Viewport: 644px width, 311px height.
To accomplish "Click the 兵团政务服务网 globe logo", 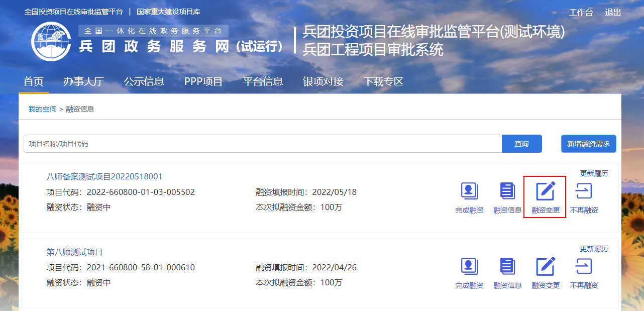I will [51, 41].
